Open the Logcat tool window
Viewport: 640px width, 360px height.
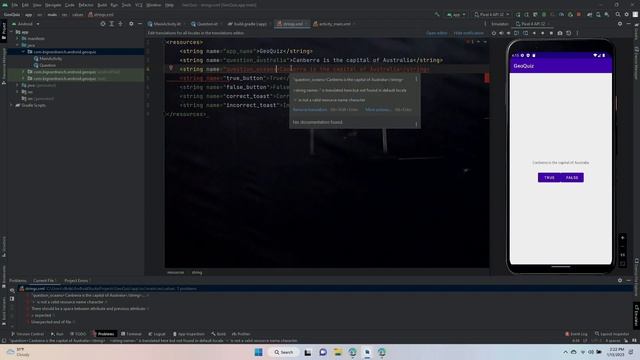coord(157,334)
